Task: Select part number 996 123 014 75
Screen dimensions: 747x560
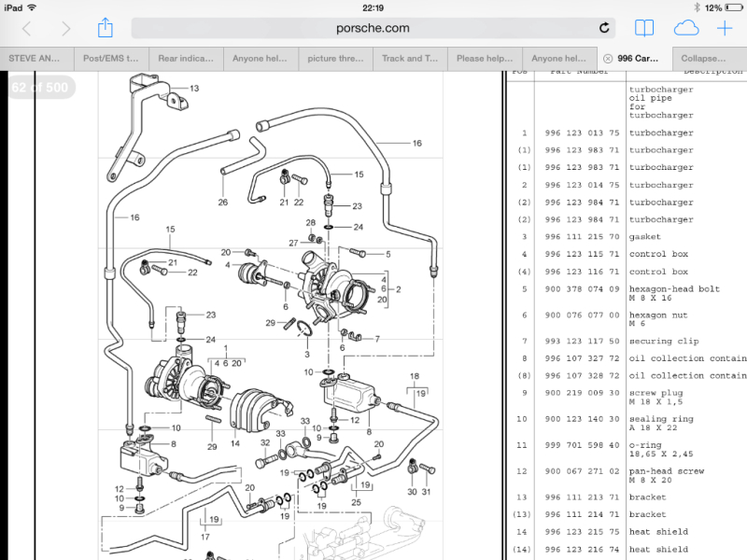Action: coord(582,185)
